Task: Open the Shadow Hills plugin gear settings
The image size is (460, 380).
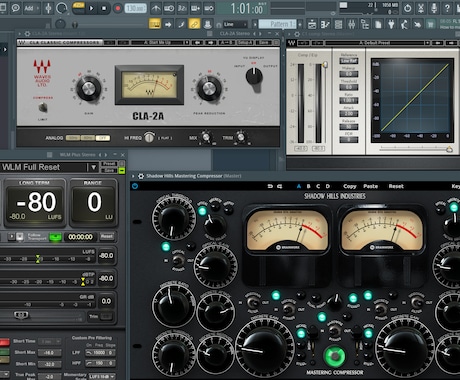Action: pyautogui.click(x=141, y=176)
